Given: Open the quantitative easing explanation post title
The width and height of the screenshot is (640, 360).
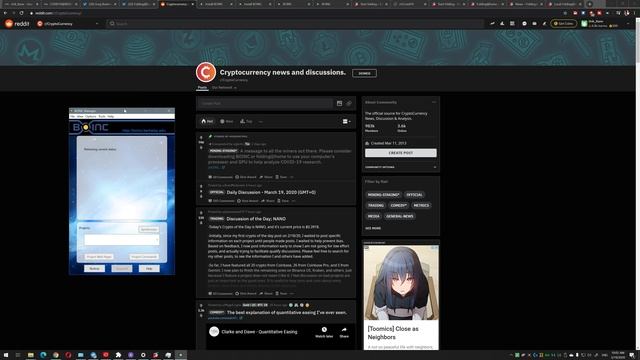Looking at the screenshot, I should 287,313.
